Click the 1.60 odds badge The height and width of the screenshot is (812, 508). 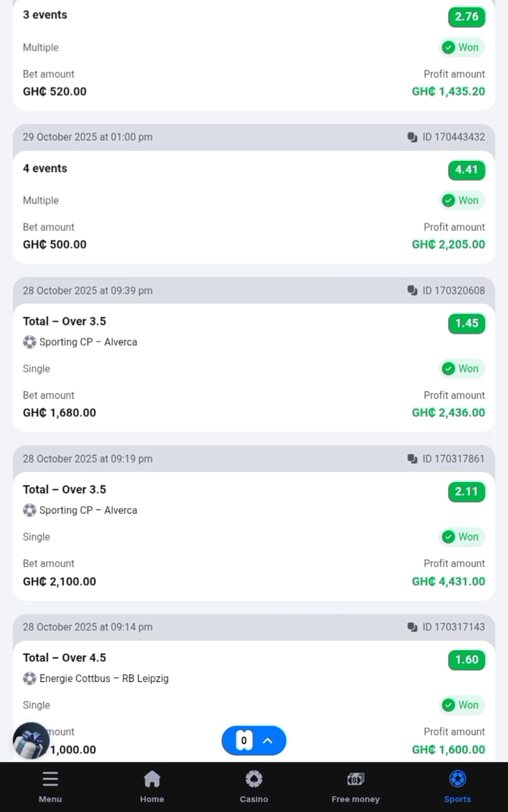[466, 660]
